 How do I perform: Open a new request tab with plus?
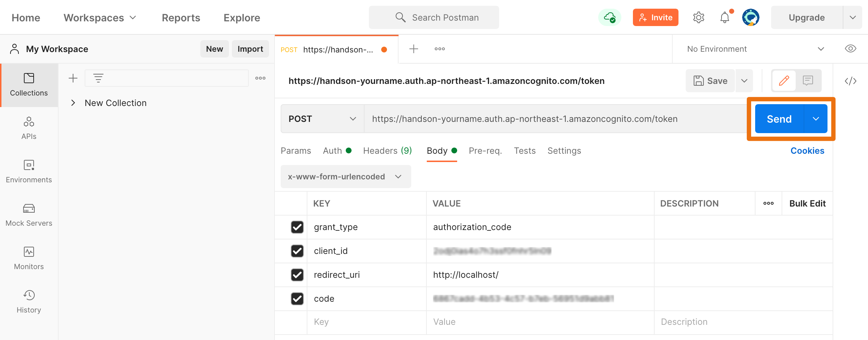pyautogui.click(x=414, y=49)
